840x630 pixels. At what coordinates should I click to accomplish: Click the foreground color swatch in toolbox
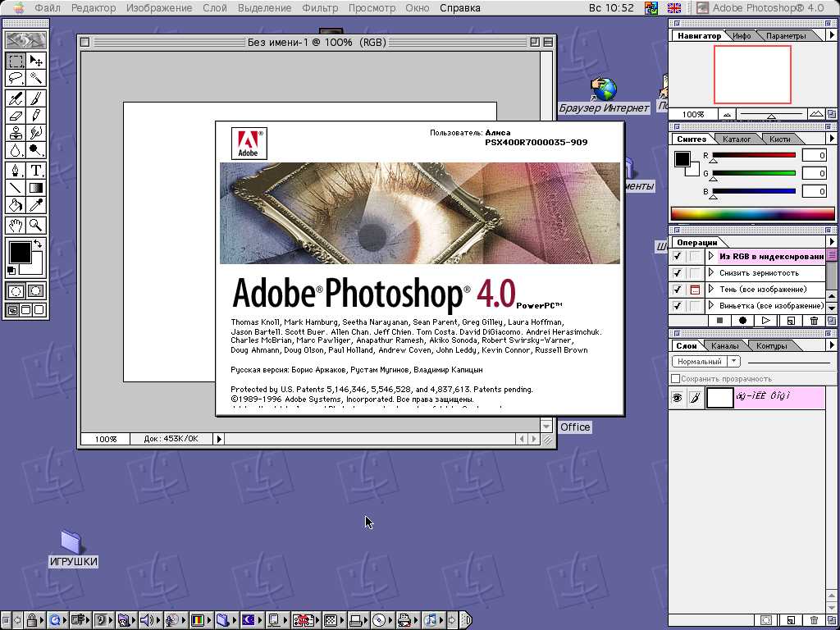[19, 252]
